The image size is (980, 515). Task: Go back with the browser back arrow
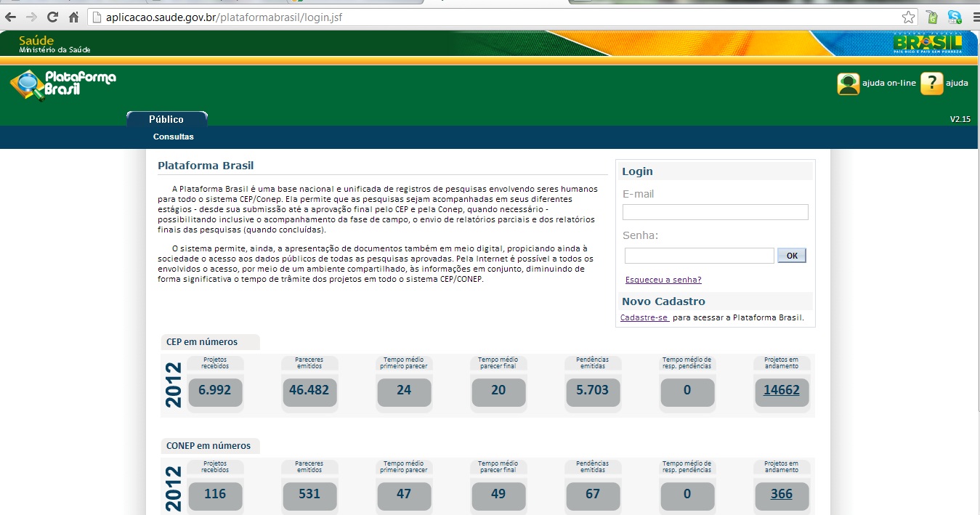[x=11, y=17]
